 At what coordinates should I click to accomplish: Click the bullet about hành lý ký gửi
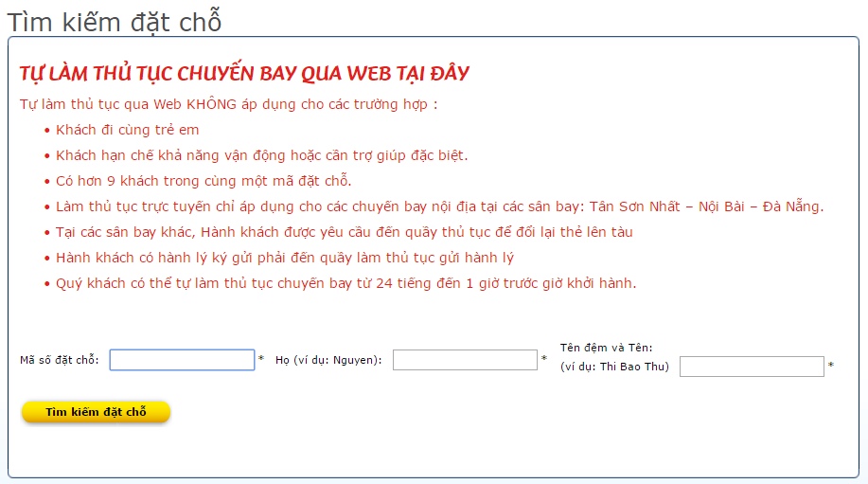[284, 258]
